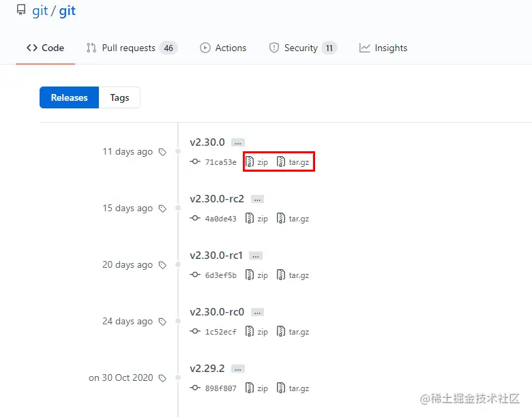Click the tag icon beside 20 days ago
The width and height of the screenshot is (532, 417).
point(162,266)
